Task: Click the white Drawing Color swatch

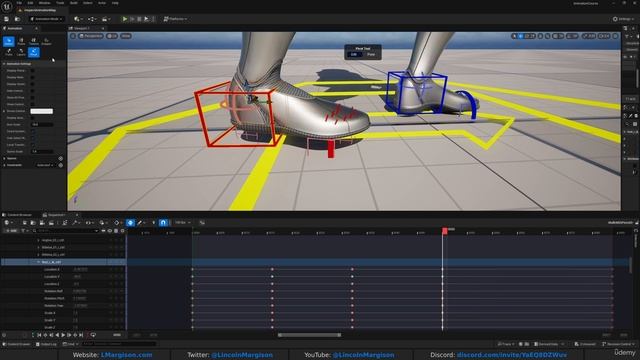Action: [42, 111]
